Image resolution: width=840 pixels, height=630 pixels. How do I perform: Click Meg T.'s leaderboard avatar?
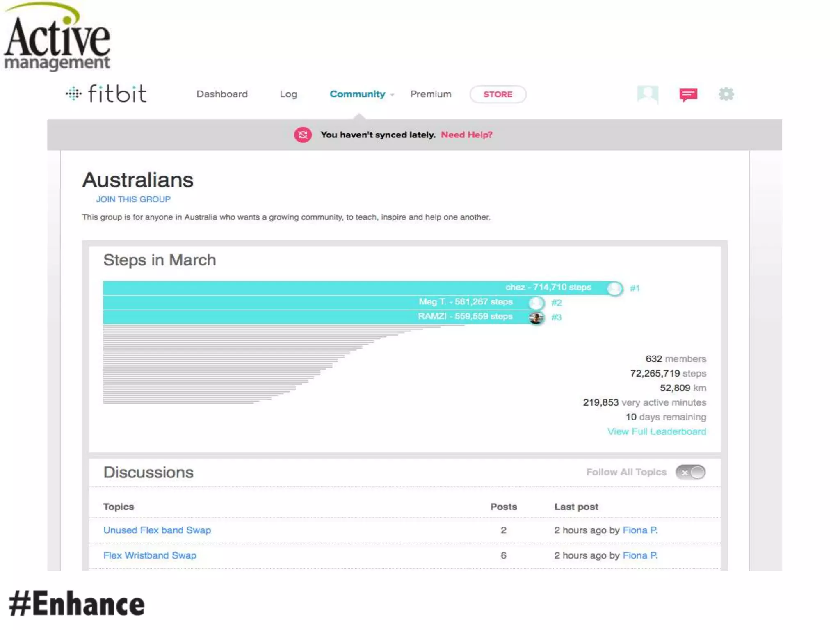(536, 303)
